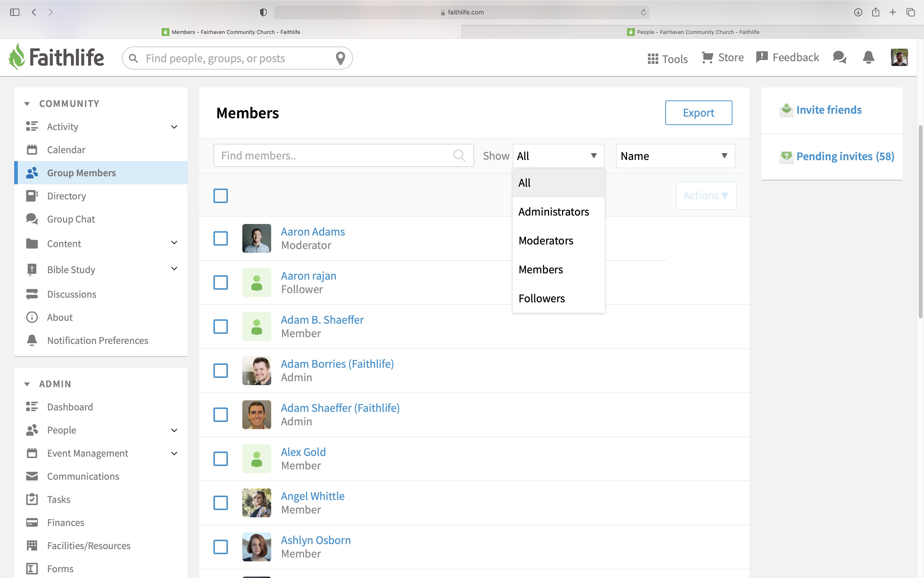Check the box for Aaron Adams

point(221,238)
